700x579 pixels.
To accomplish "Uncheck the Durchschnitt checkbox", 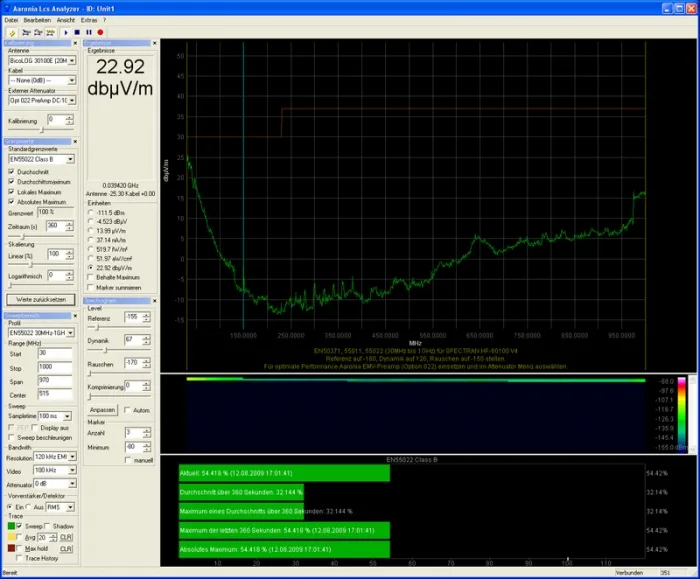I will click(x=11, y=171).
